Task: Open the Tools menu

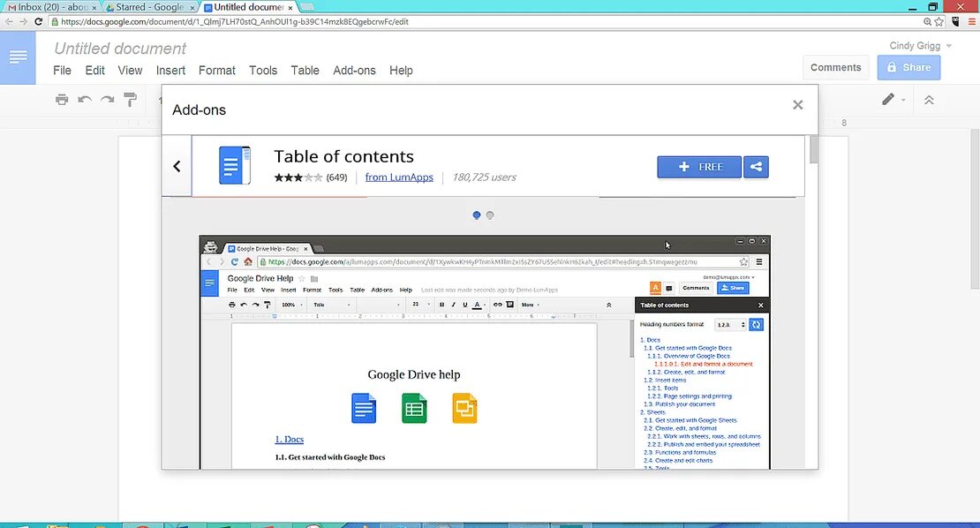Action: (x=263, y=71)
